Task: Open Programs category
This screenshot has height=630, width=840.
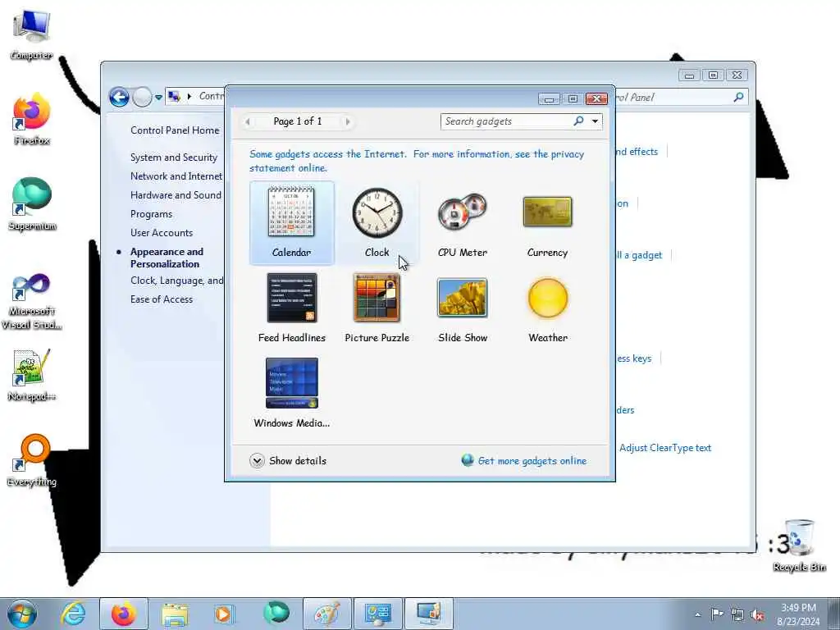Action: [x=152, y=214]
